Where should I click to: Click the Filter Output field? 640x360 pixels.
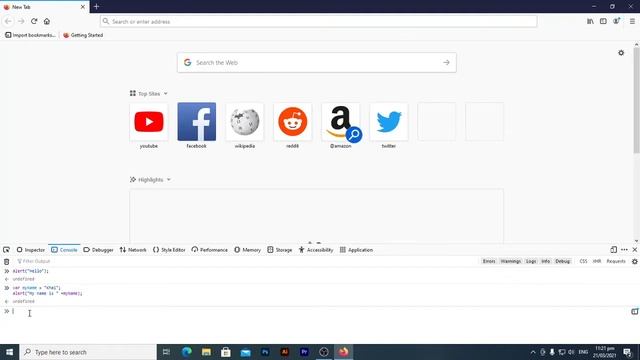coord(245,261)
